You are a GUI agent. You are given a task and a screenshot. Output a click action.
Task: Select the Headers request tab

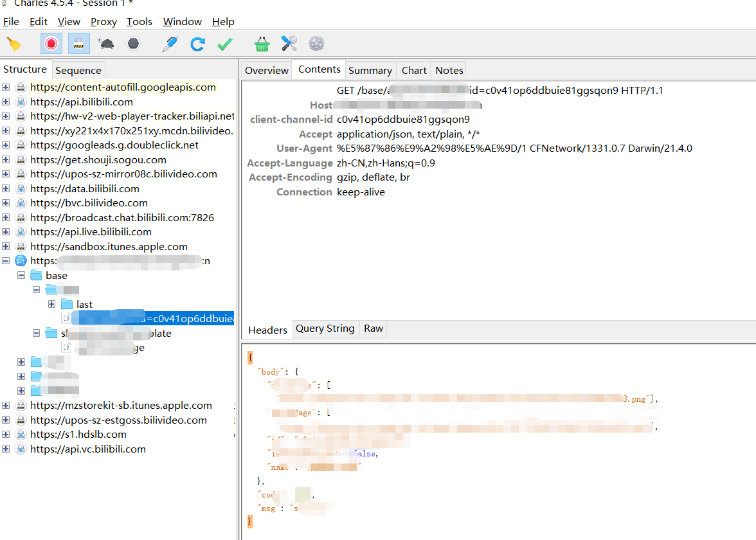267,330
